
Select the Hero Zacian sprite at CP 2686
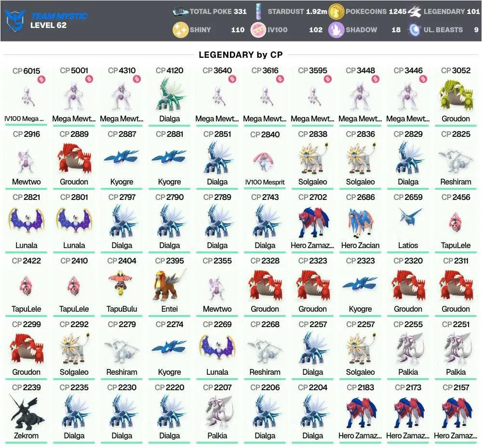[360, 223]
